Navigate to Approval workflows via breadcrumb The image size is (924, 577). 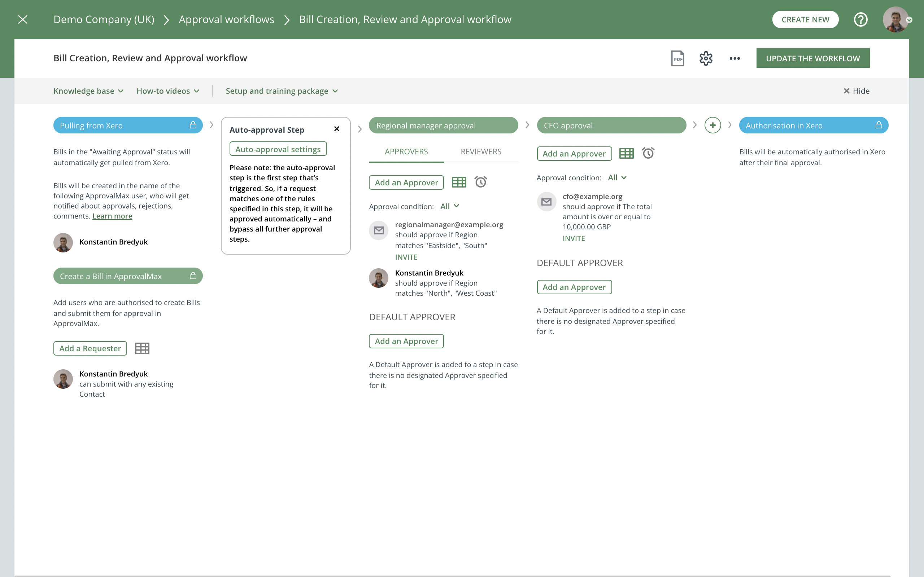click(x=227, y=19)
